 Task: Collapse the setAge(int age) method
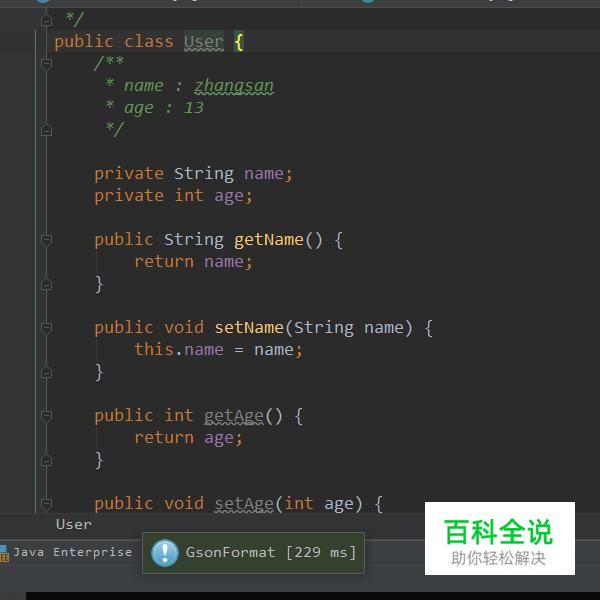point(46,504)
